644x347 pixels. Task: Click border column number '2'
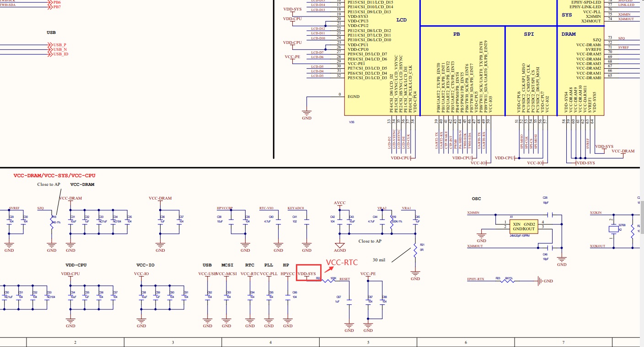75,342
